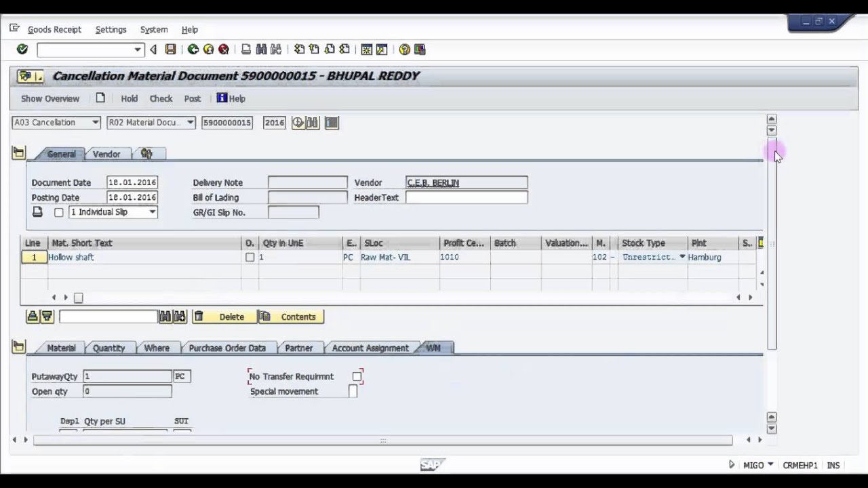Open the A03 Cancellation action dropdown
Screen dimensions: 868x488
(x=96, y=123)
